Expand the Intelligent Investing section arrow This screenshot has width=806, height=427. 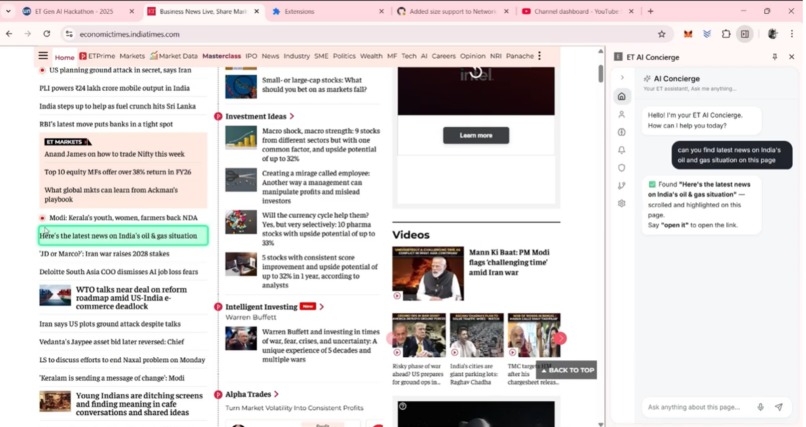coord(322,307)
